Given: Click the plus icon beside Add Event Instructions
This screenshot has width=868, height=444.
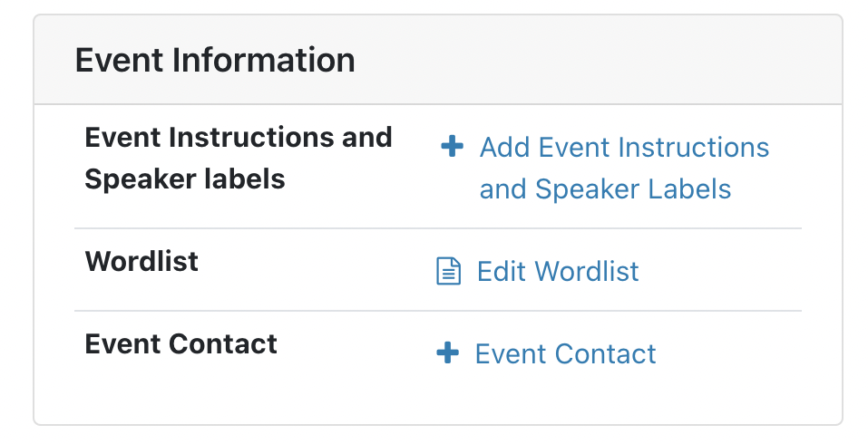Looking at the screenshot, I should pyautogui.click(x=452, y=147).
